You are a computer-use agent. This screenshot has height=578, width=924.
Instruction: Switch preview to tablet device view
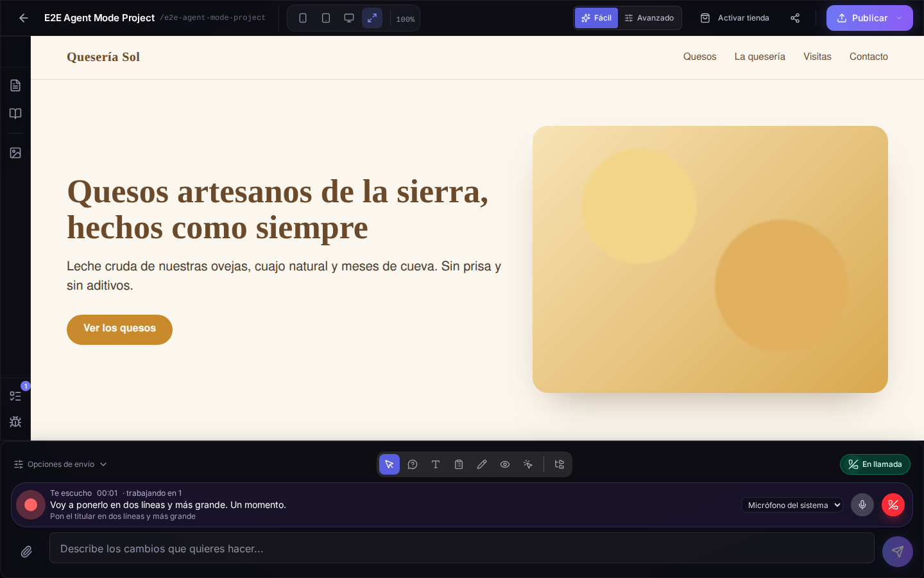(326, 18)
